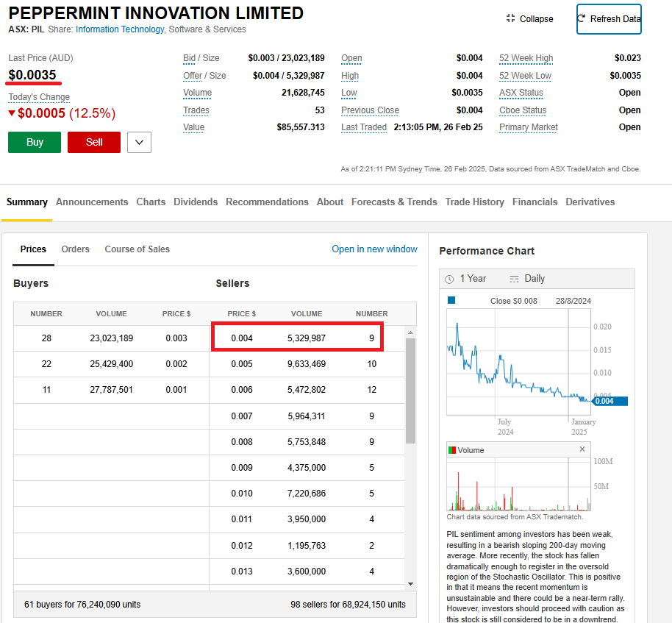The height and width of the screenshot is (623, 672).
Task: Open the 1 Year period dropdown
Action: click(x=465, y=279)
